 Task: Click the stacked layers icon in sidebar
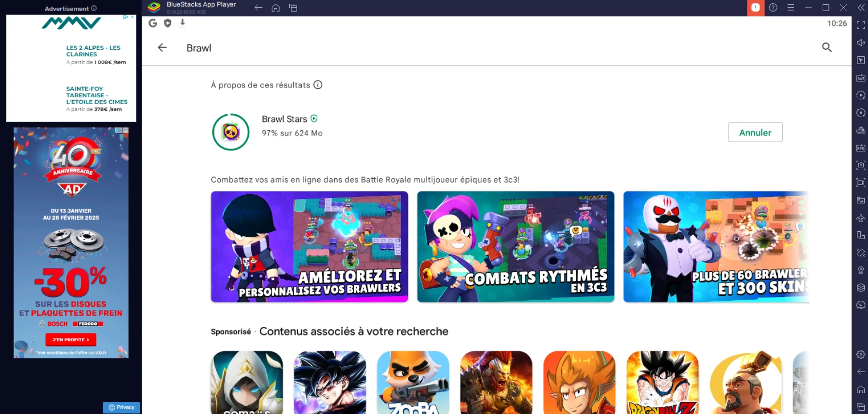861,288
